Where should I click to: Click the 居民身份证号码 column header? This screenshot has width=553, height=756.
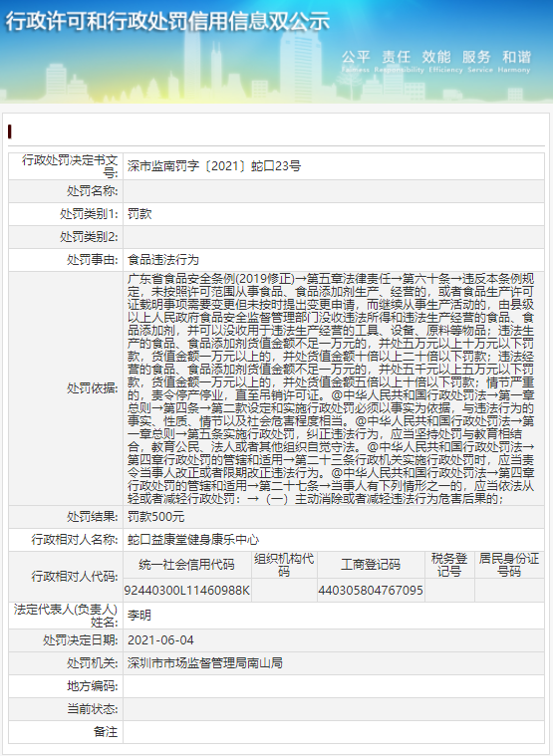[509, 565]
